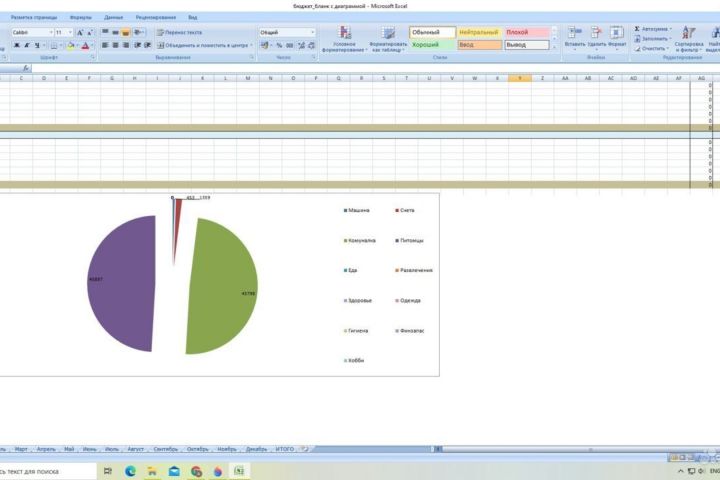Apply the Вывод cell style
Viewport: 720px width, 480px height.
pyautogui.click(x=527, y=45)
